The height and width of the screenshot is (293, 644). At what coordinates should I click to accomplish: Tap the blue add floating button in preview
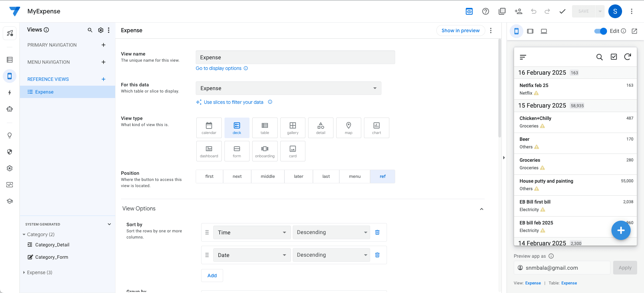[x=621, y=230]
